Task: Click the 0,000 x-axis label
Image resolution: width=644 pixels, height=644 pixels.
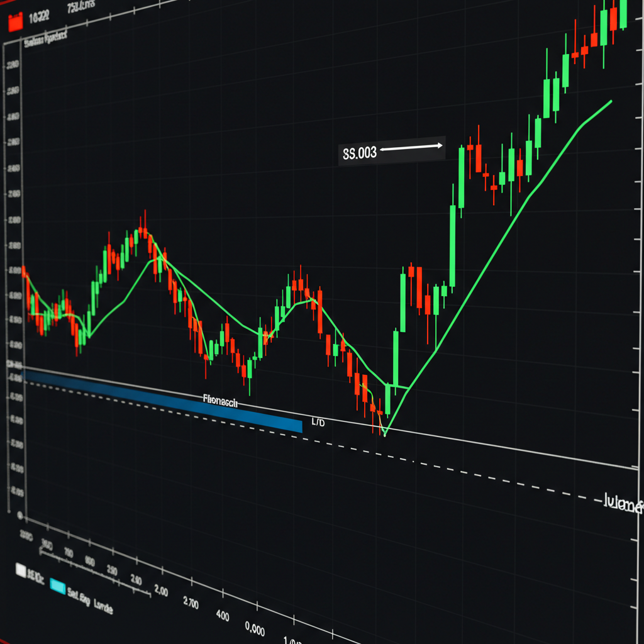Action: pos(255,628)
